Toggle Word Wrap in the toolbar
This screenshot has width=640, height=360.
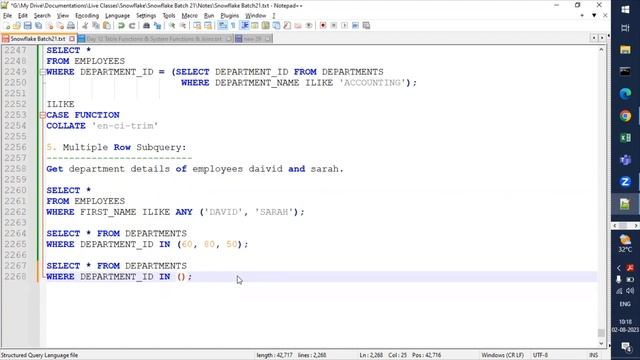222,26
